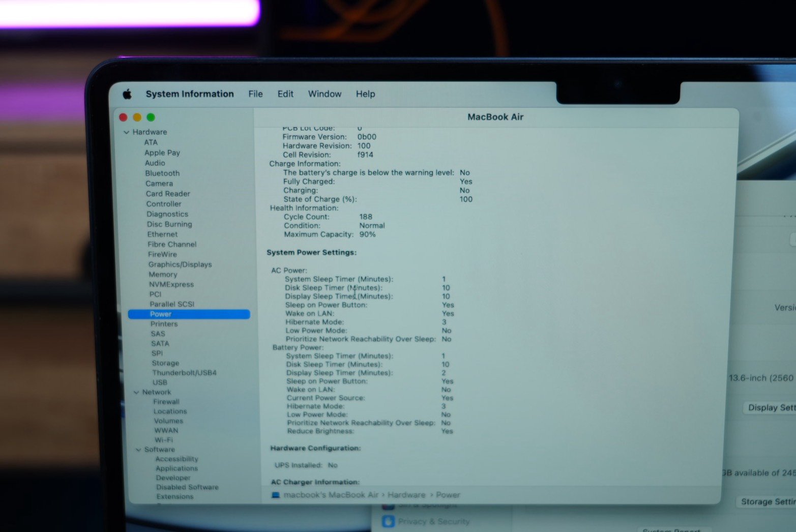Open the Edit menu
The image size is (796, 532).
(x=285, y=94)
